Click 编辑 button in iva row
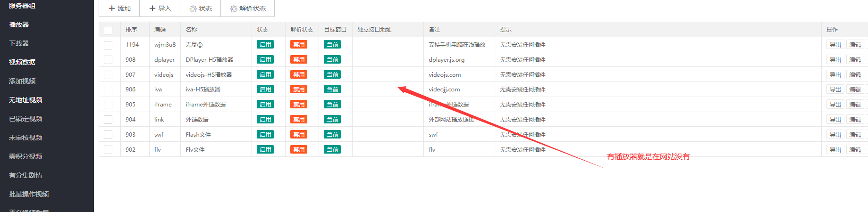The image size is (868, 212). 855,90
